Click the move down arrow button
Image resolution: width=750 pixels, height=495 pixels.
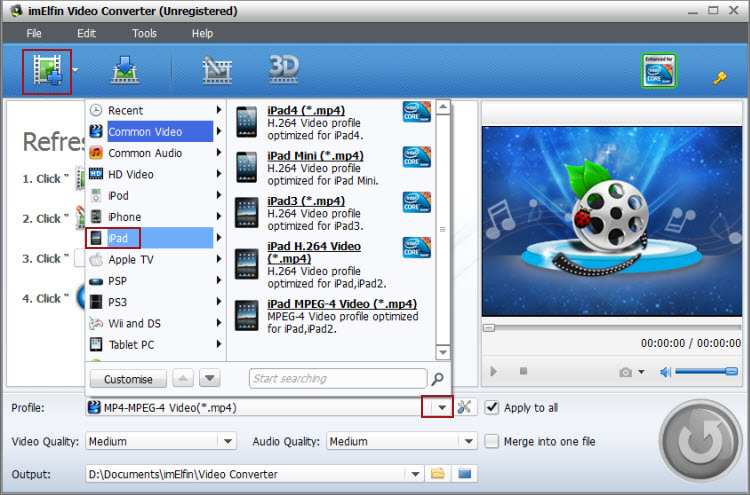(210, 378)
